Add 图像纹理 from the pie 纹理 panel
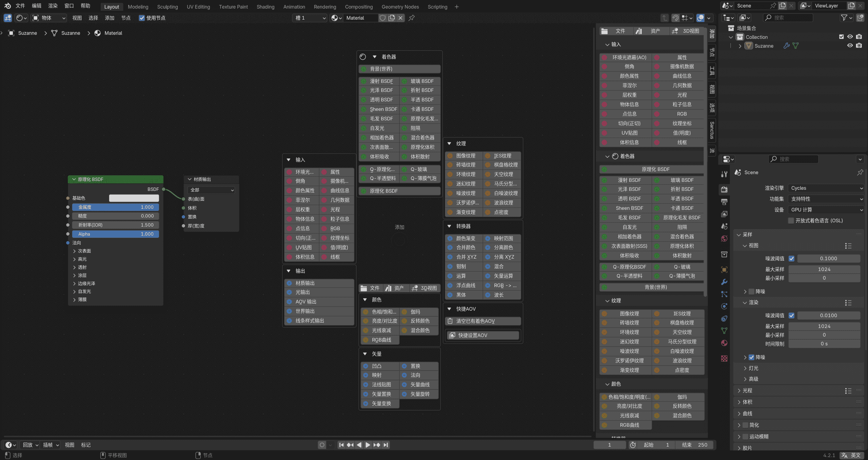Screen dimensions: 868x460 (x=464, y=156)
